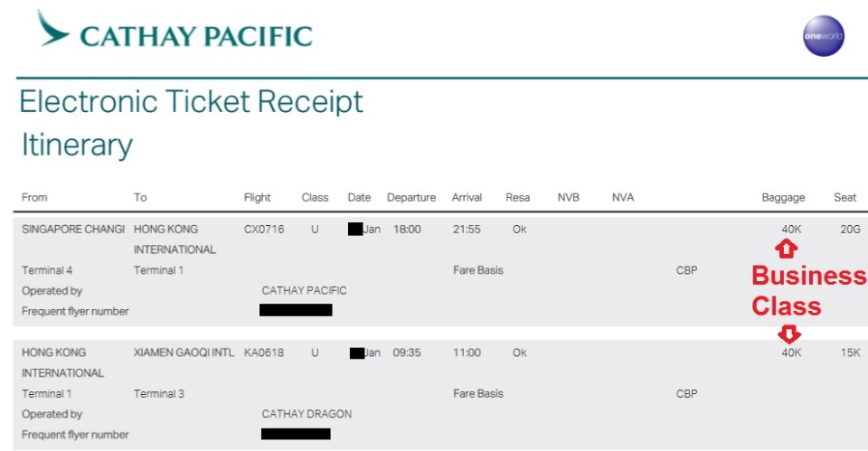Click the Seat column header
The width and height of the screenshot is (868, 451).
[844, 198]
